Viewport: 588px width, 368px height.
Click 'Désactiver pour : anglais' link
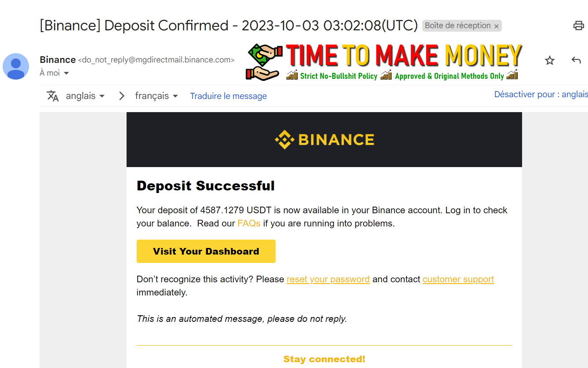click(541, 94)
